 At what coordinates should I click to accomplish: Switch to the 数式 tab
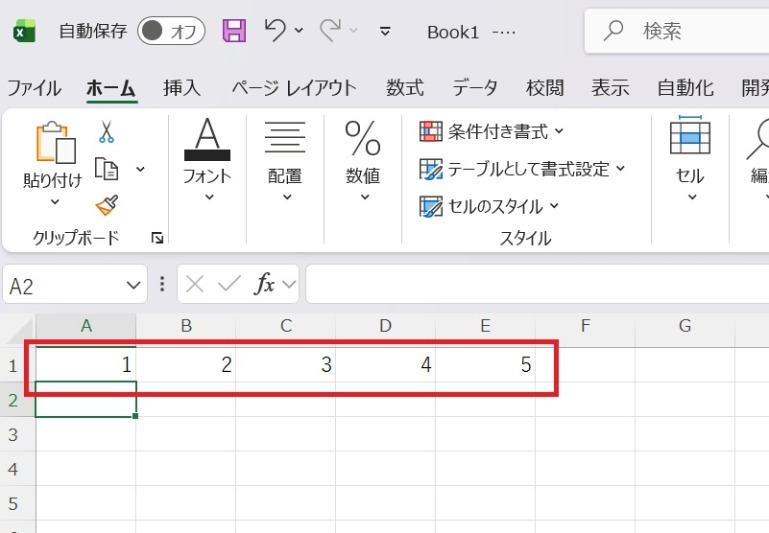[405, 88]
